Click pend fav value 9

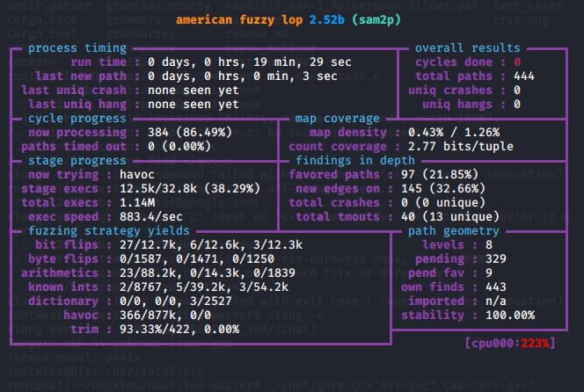pyautogui.click(x=489, y=273)
